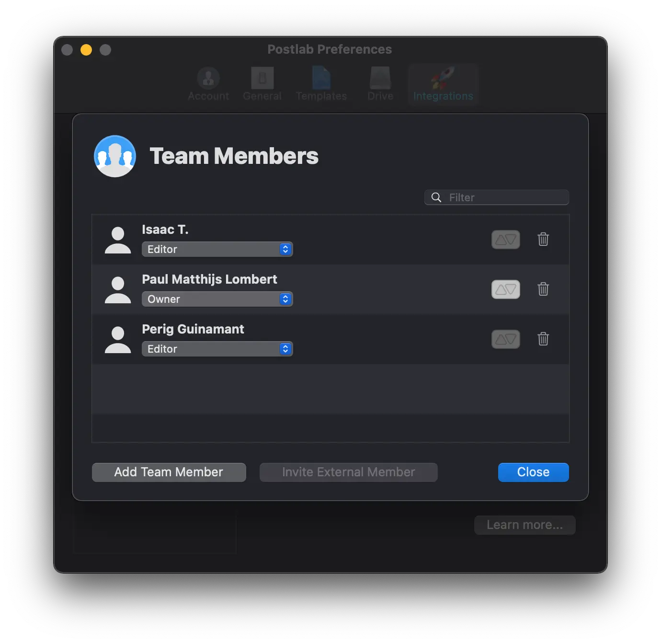661x644 pixels.
Task: Click the Team Members group icon
Action: click(x=115, y=156)
